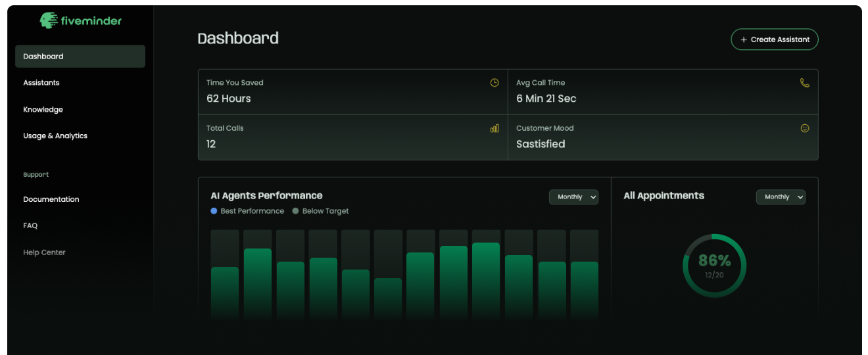Open the Documentation link
This screenshot has height=355, width=868.
(51, 199)
